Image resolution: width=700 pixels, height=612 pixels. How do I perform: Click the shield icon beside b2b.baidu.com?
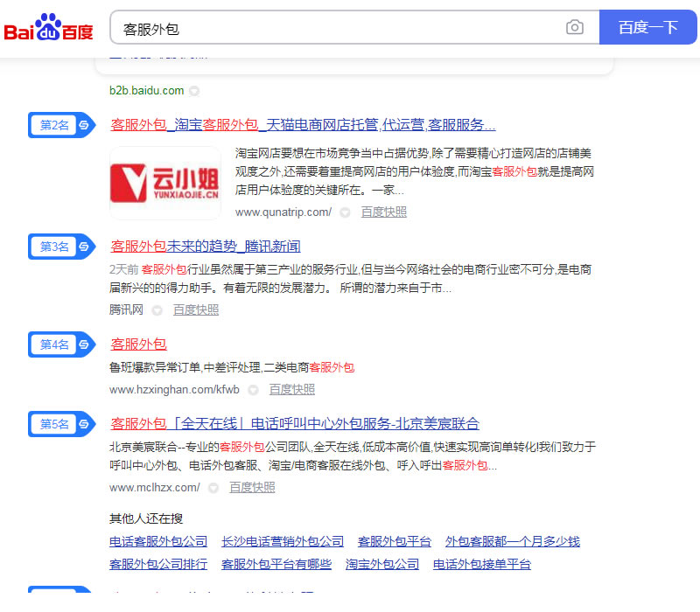193,91
